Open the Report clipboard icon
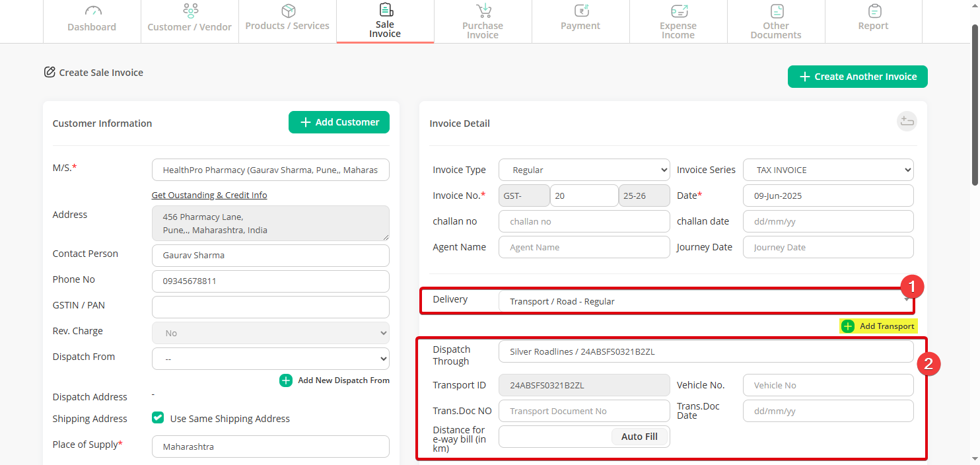980x465 pixels. coord(874,11)
